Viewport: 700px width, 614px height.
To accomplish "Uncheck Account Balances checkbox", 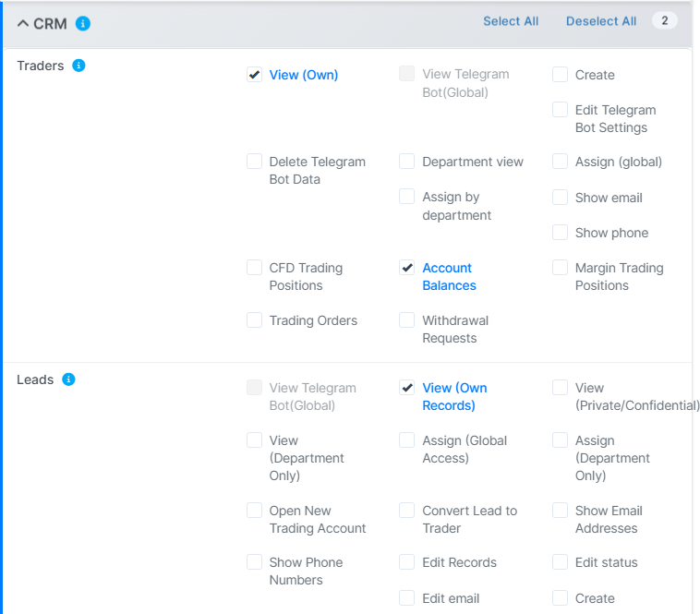I will pos(407,268).
